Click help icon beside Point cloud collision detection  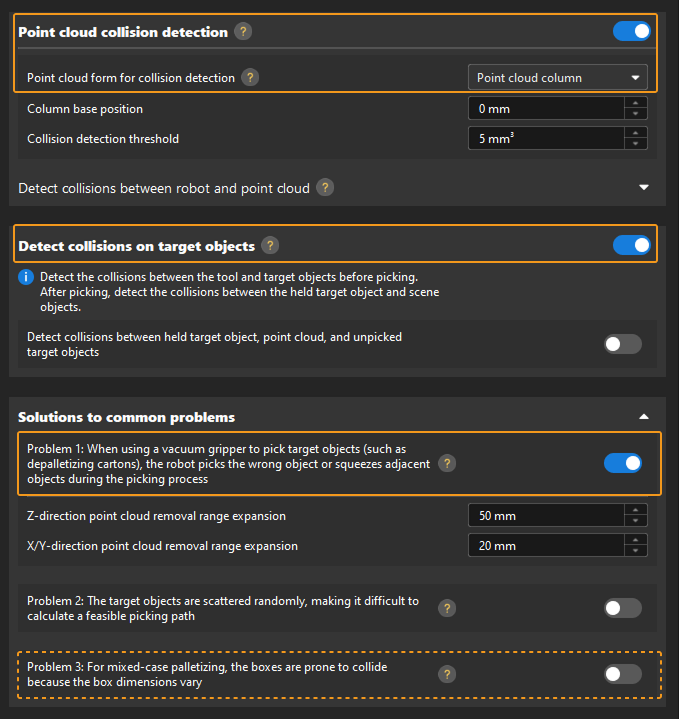(x=243, y=32)
